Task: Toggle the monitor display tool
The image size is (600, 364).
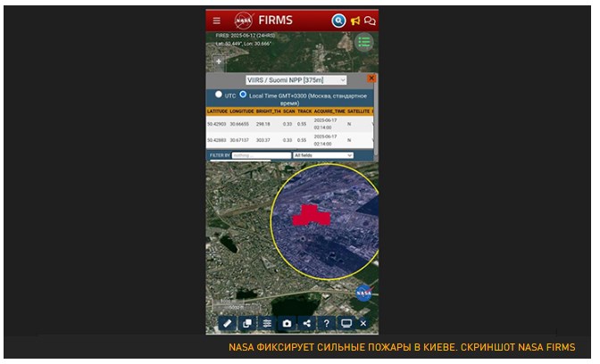Action: pos(346,324)
